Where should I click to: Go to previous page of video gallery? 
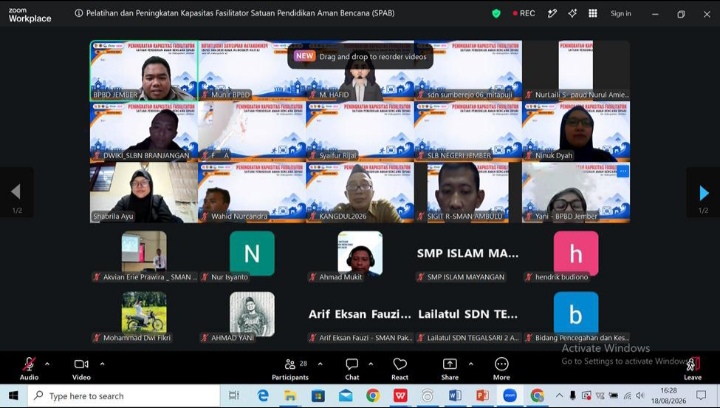pos(16,192)
